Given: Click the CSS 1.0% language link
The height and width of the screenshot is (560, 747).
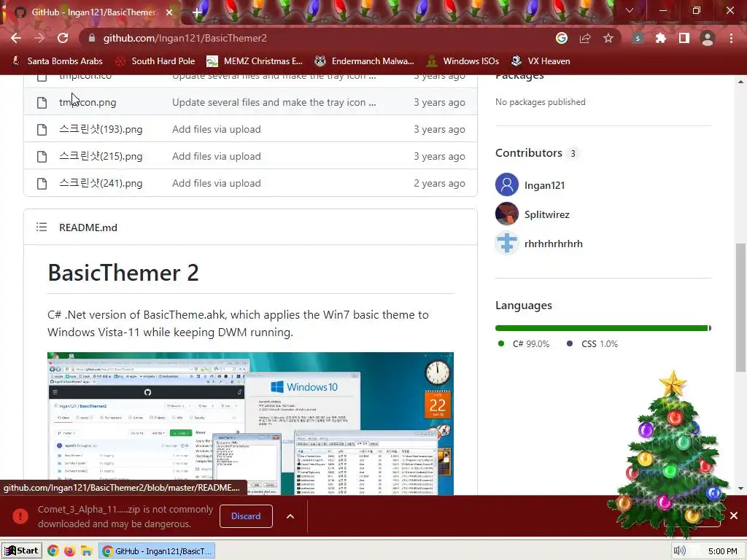Looking at the screenshot, I should [x=592, y=344].
